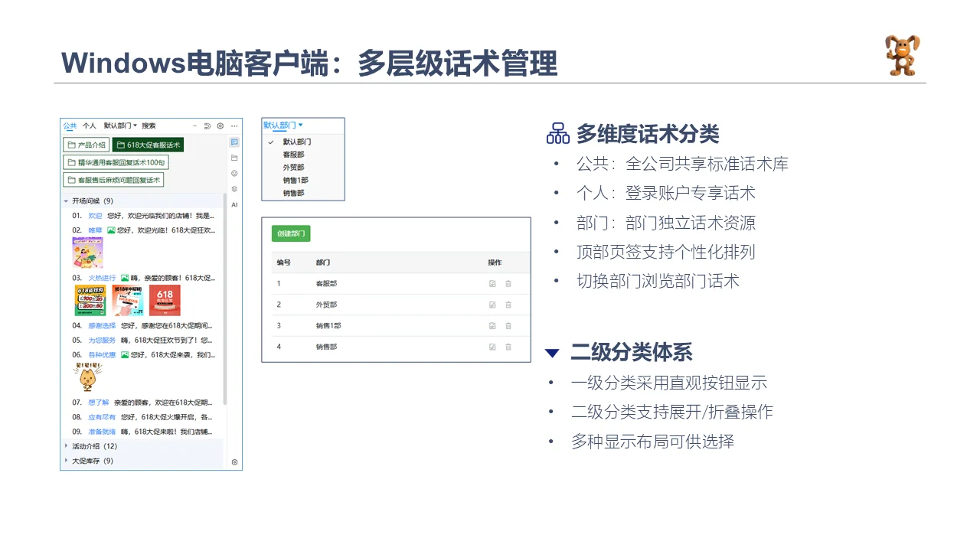The image size is (980, 551).
Task: Switch to the 公共 tab
Action: [x=70, y=126]
